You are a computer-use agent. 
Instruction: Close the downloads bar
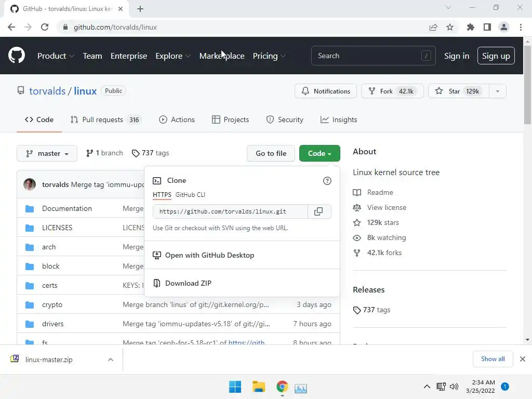523,359
